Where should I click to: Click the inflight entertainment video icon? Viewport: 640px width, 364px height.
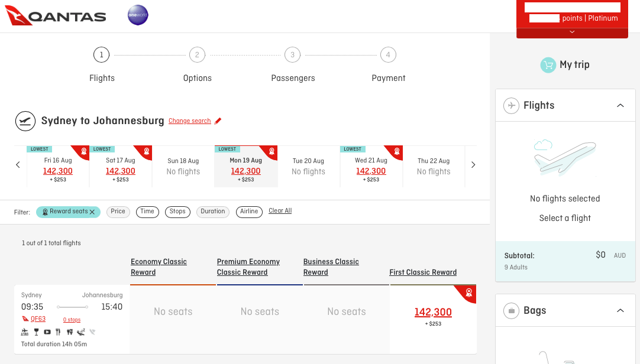pyautogui.click(x=47, y=331)
